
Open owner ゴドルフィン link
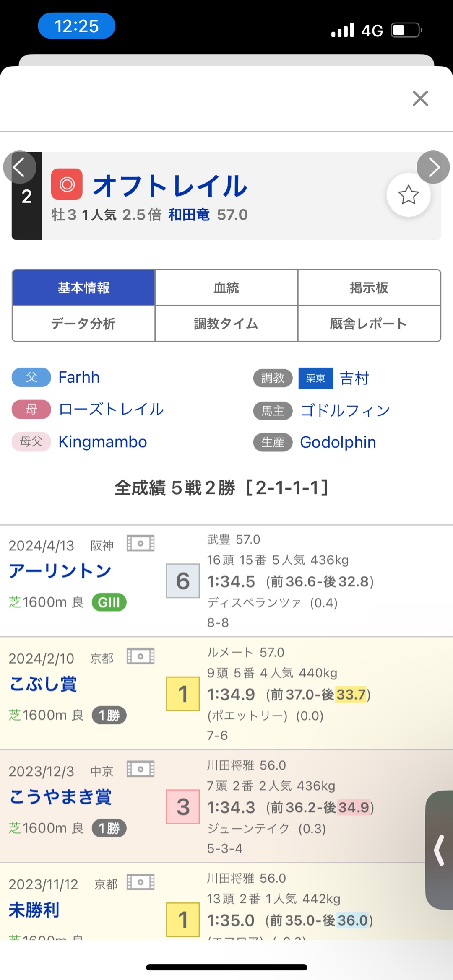(x=345, y=411)
